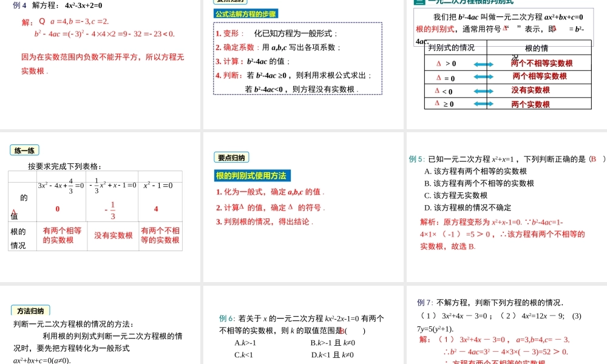The image size is (607, 364).
Task: Click step line '2. 确定系数：用 a,b,c 写出各项系数'
Action: point(279,47)
